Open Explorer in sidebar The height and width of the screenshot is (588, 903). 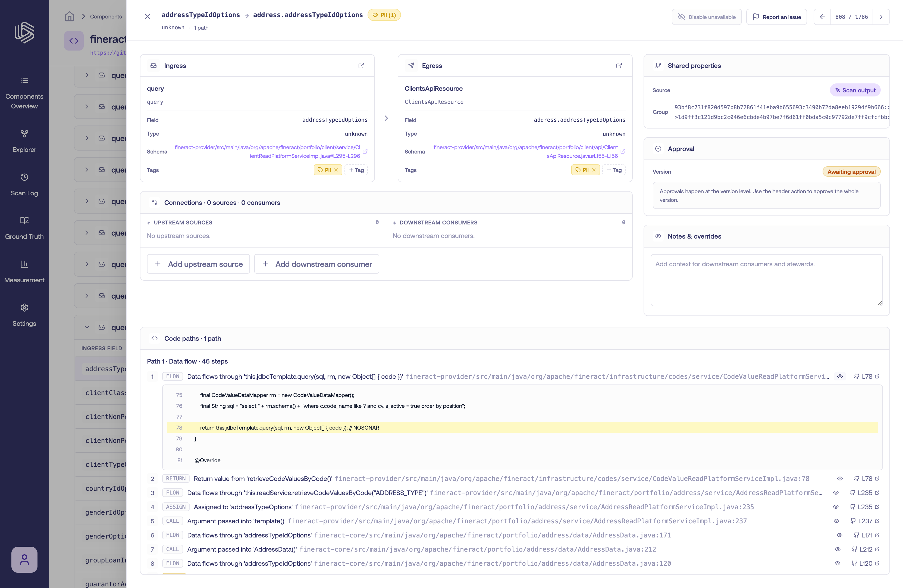pyautogui.click(x=24, y=141)
